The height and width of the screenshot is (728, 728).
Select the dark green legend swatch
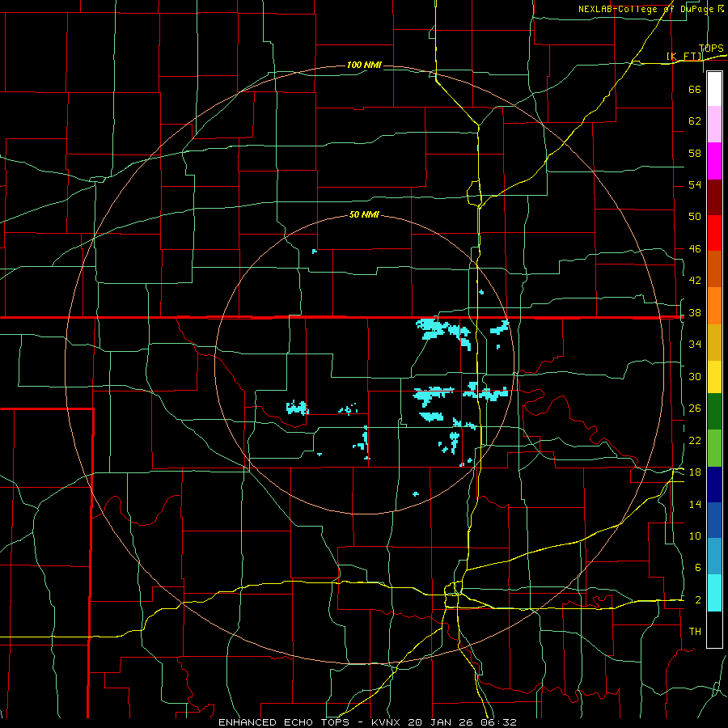[714, 412]
